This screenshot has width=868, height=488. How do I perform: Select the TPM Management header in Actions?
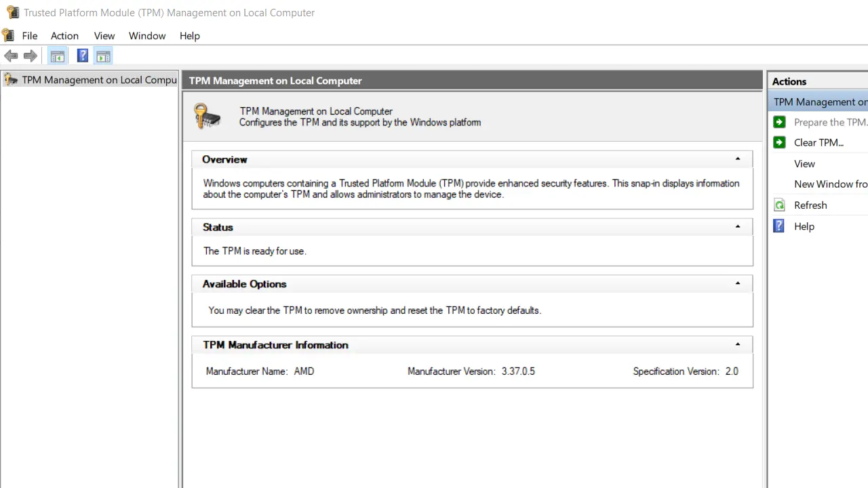[818, 102]
